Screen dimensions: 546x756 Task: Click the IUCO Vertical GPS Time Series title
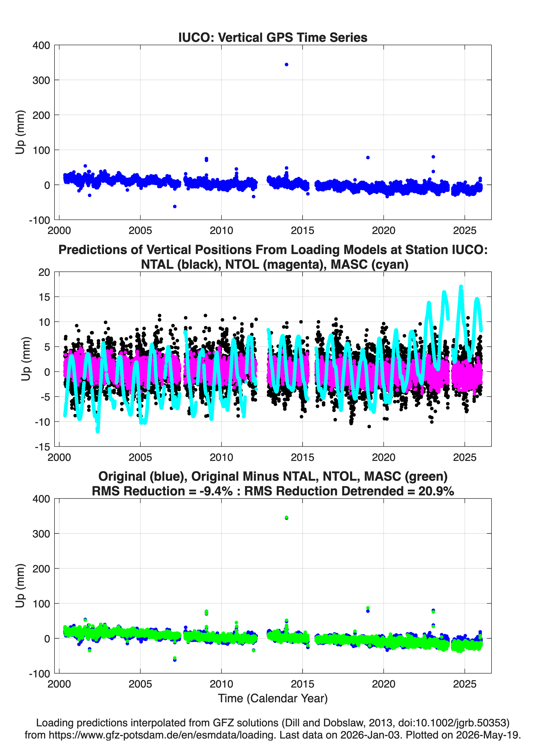coord(273,37)
